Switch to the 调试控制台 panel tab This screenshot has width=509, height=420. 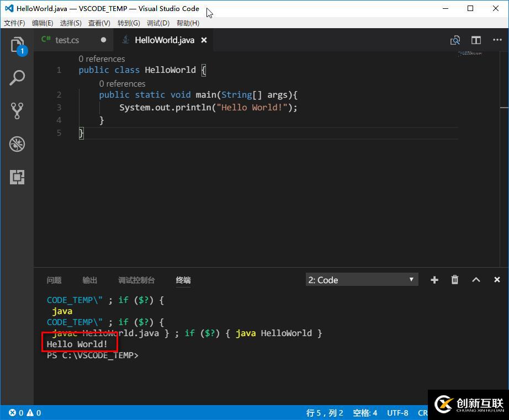coord(136,280)
